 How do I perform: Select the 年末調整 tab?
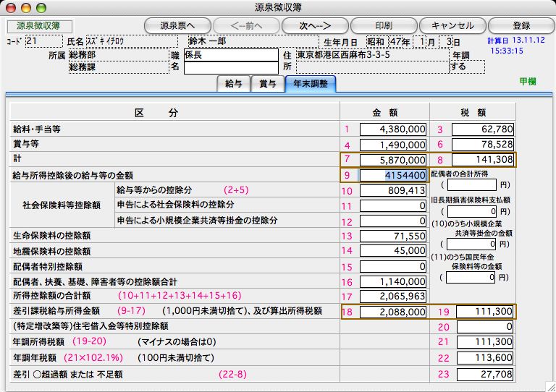[310, 84]
